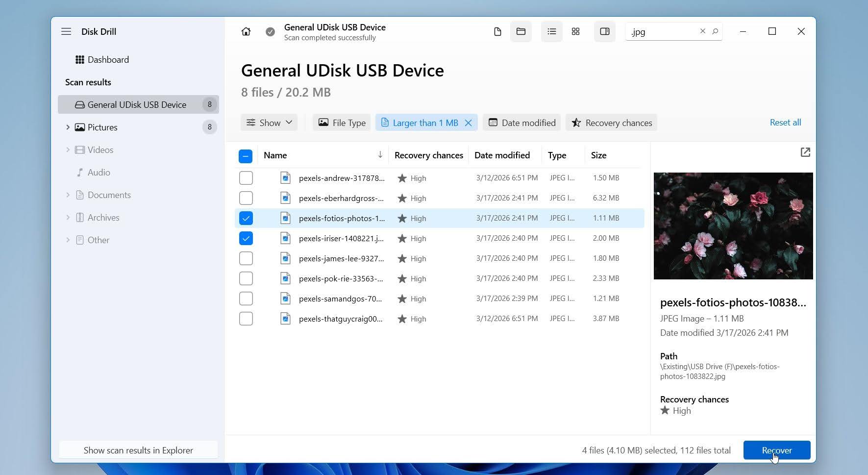Check the pexels-eberhardgross file checkbox
This screenshot has width=868, height=475.
point(246,198)
